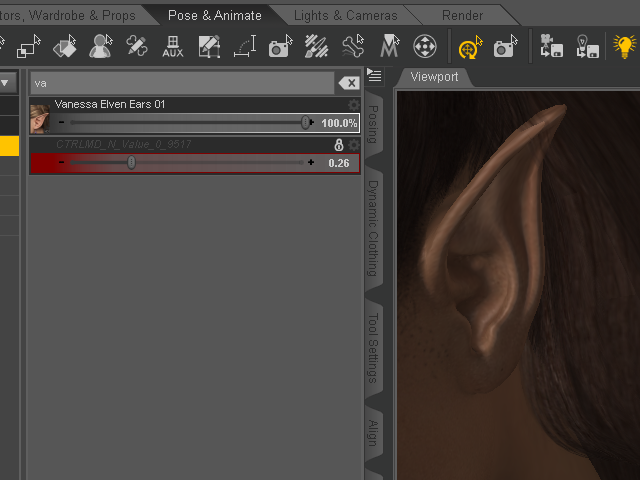This screenshot has width=640, height=480.
Task: Click the light bulb save preset icon
Action: pyautogui.click(x=587, y=46)
